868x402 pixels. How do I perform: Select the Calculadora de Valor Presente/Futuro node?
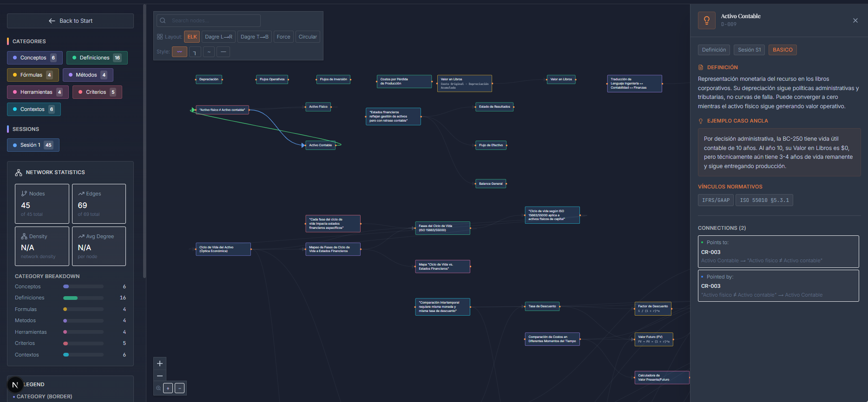coord(662,377)
